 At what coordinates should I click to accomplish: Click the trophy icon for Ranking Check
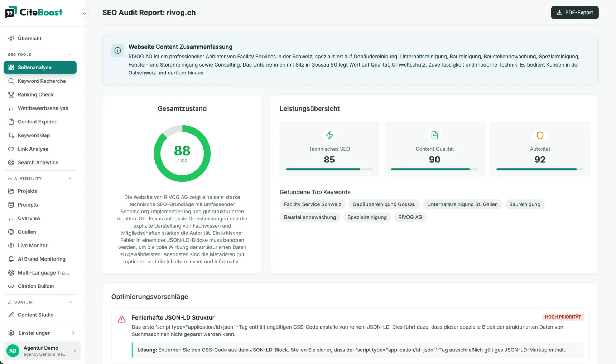click(x=11, y=94)
